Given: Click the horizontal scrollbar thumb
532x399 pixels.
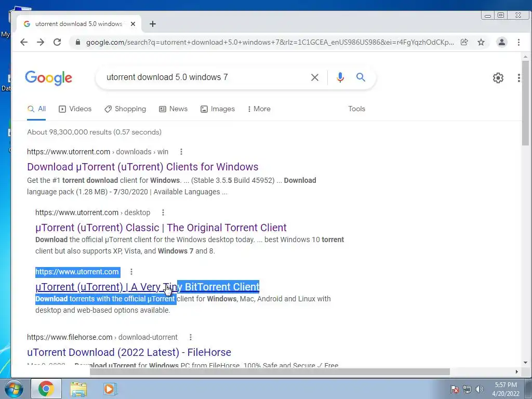Looking at the screenshot, I should pyautogui.click(x=270, y=371).
